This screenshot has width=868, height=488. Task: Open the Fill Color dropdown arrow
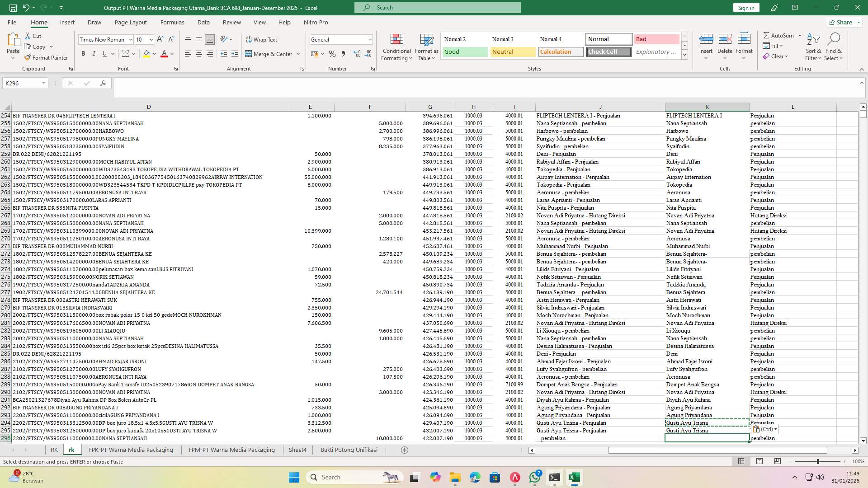pos(153,53)
